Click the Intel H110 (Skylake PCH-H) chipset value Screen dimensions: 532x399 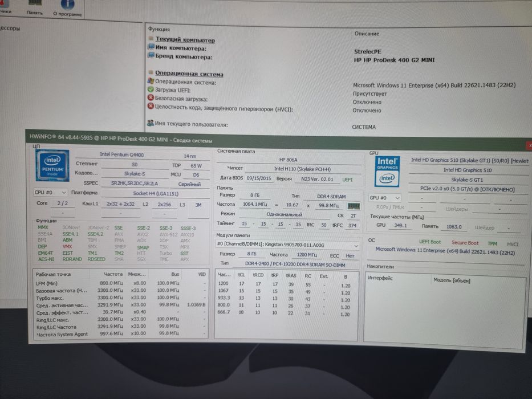click(x=303, y=169)
